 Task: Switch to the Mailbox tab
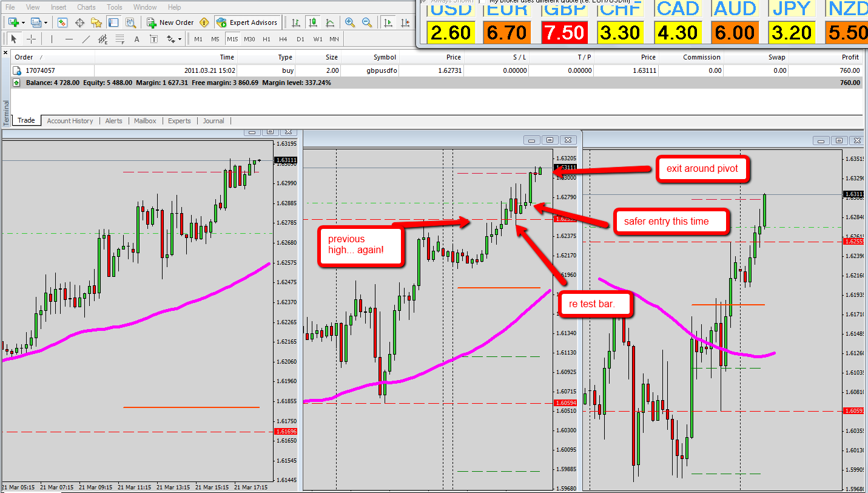pyautogui.click(x=145, y=121)
